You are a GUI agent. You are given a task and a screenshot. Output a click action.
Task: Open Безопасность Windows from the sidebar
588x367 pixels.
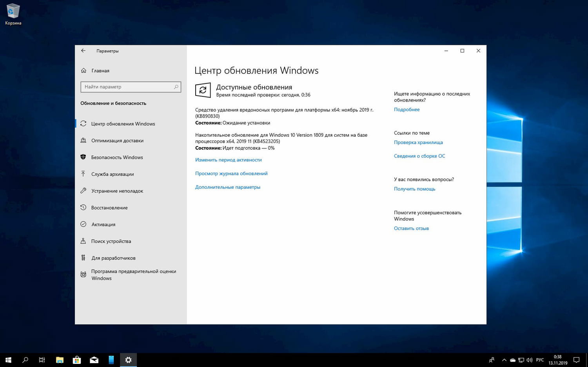(117, 157)
